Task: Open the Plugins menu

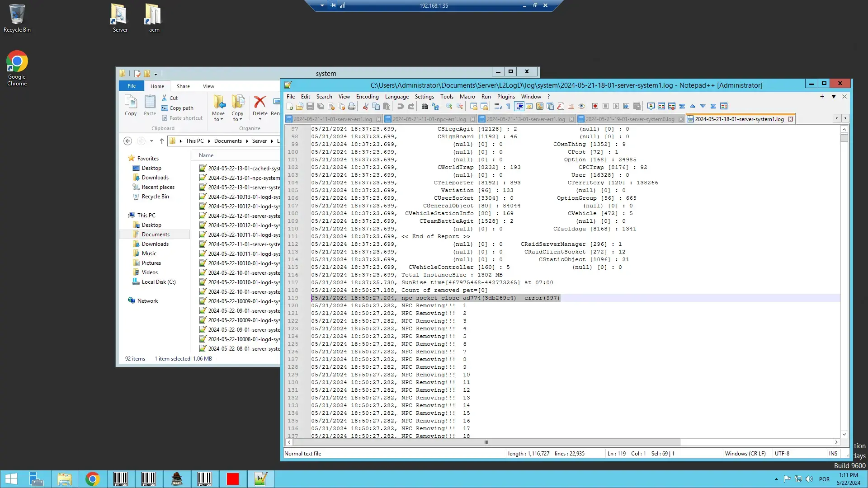Action: [x=506, y=96]
